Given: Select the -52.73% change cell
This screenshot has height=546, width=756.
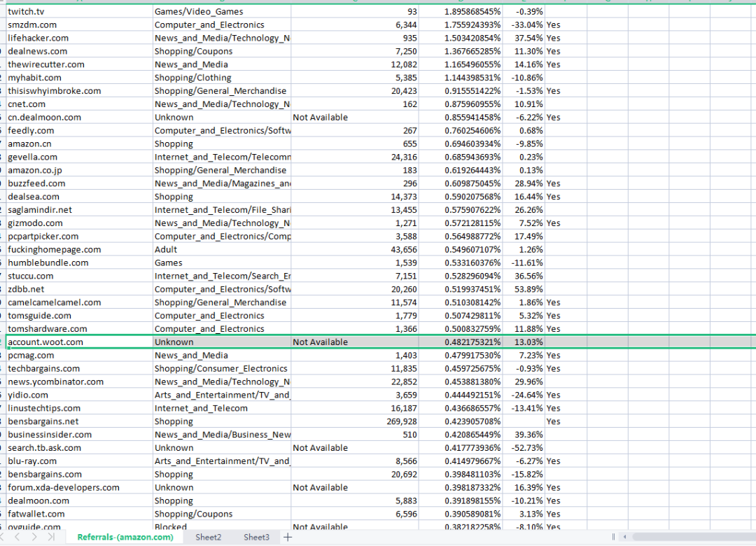Looking at the screenshot, I should pos(524,447).
